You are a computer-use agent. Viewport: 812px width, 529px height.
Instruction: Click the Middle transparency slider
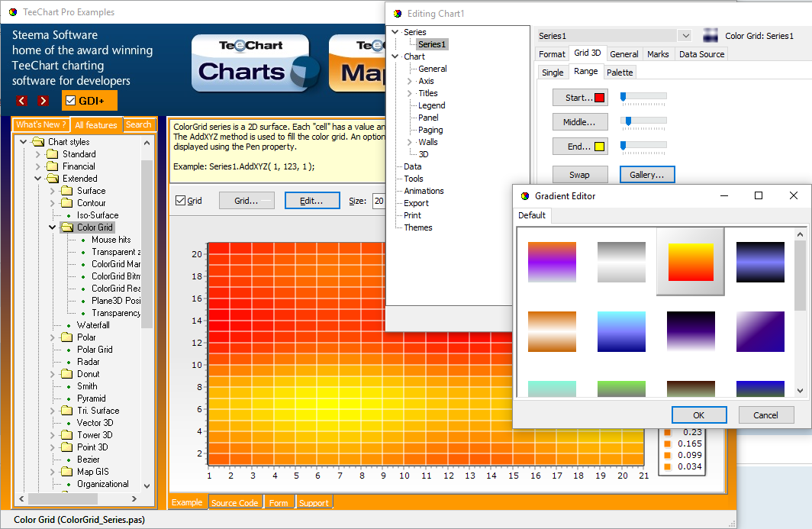click(643, 122)
